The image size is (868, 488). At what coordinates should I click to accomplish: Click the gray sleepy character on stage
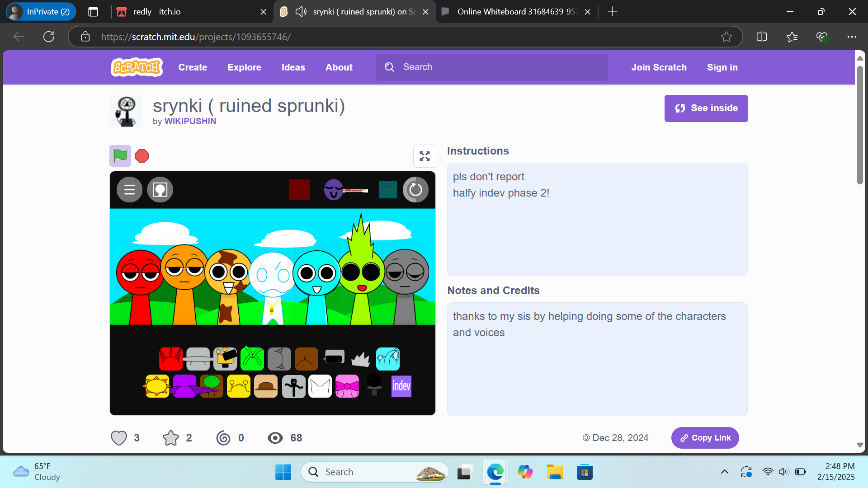point(406,287)
